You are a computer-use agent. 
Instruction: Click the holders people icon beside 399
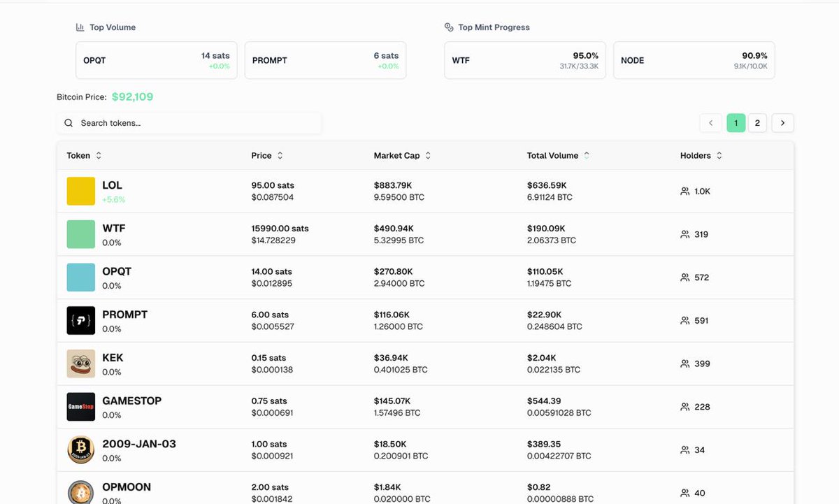pos(685,363)
